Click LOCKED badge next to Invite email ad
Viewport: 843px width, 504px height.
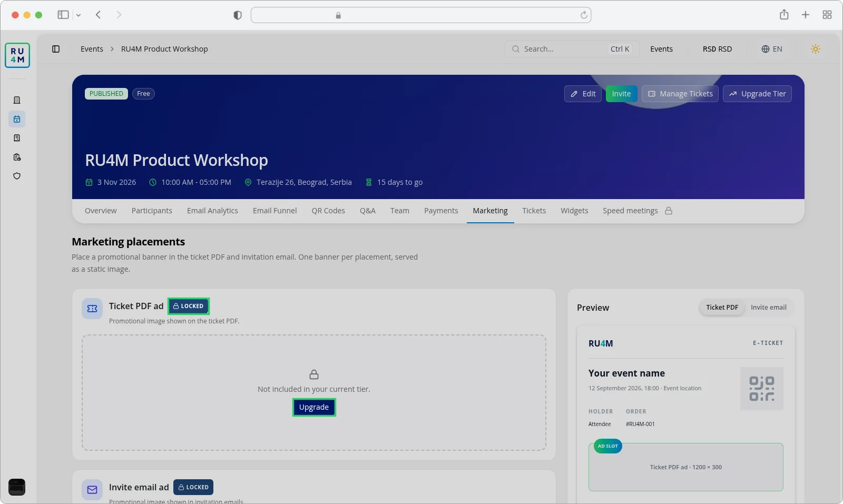(193, 487)
